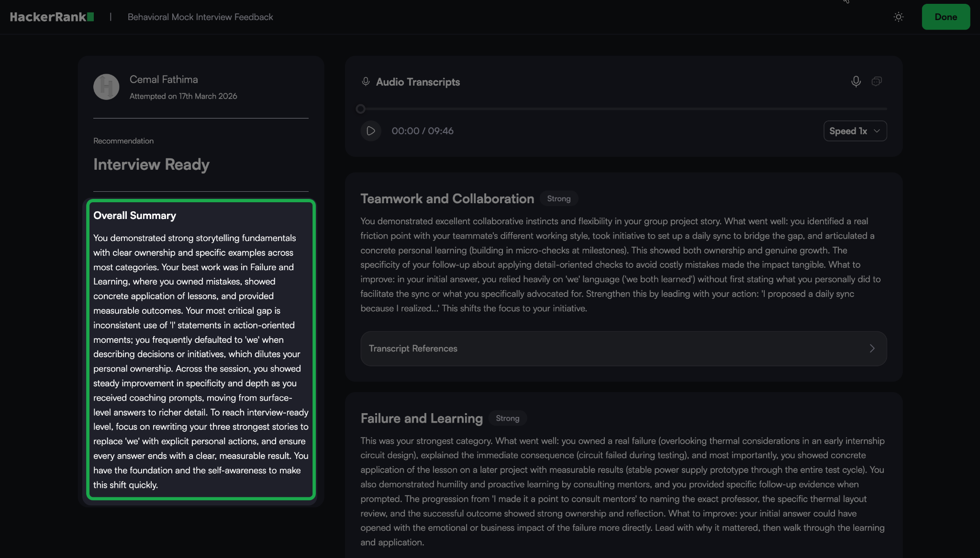Click Strong badge next to Teamwork and Collaboration
980x558 pixels.
click(x=558, y=198)
